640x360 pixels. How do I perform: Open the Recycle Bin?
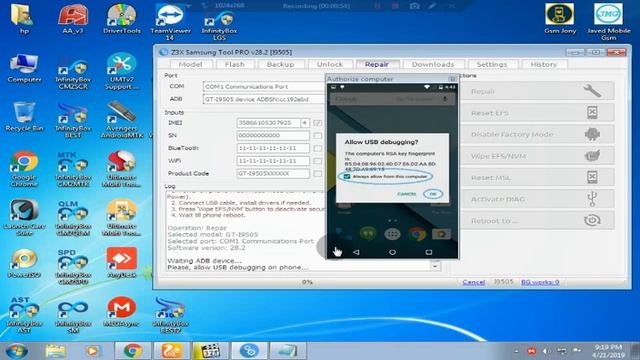coord(24,117)
